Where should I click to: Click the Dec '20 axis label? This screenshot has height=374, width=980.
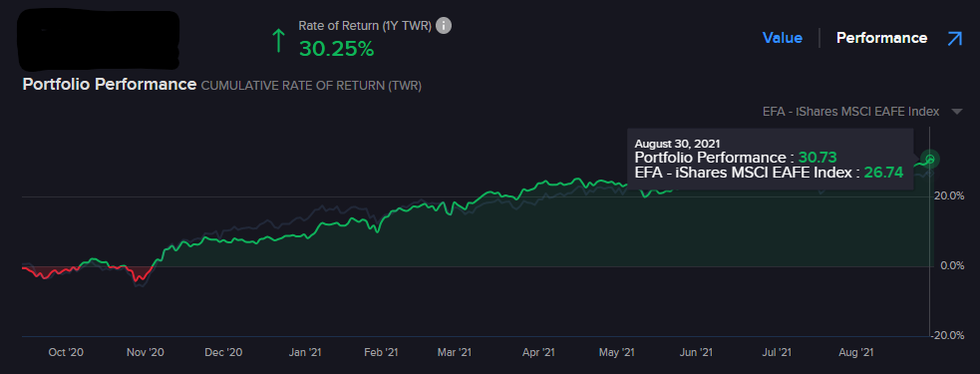223,353
